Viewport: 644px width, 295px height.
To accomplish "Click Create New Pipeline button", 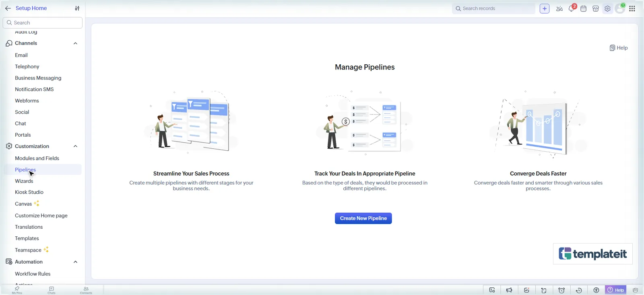I will [x=363, y=218].
